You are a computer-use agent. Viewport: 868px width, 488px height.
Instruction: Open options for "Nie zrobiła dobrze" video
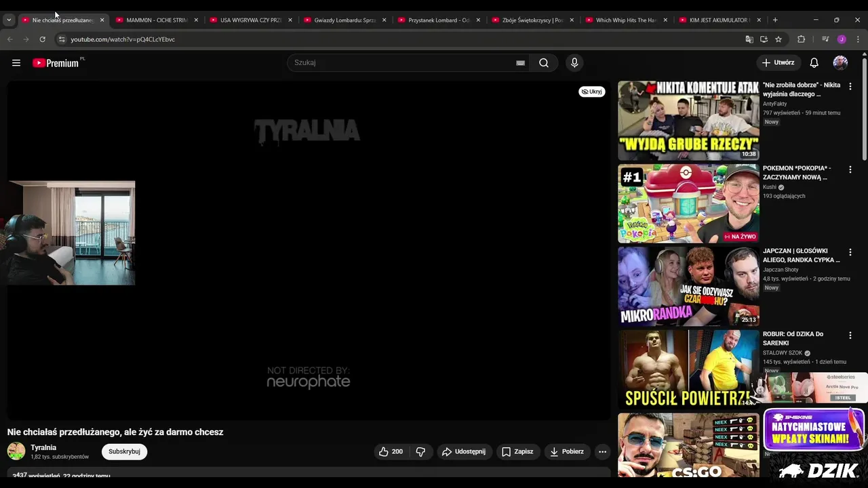click(850, 86)
